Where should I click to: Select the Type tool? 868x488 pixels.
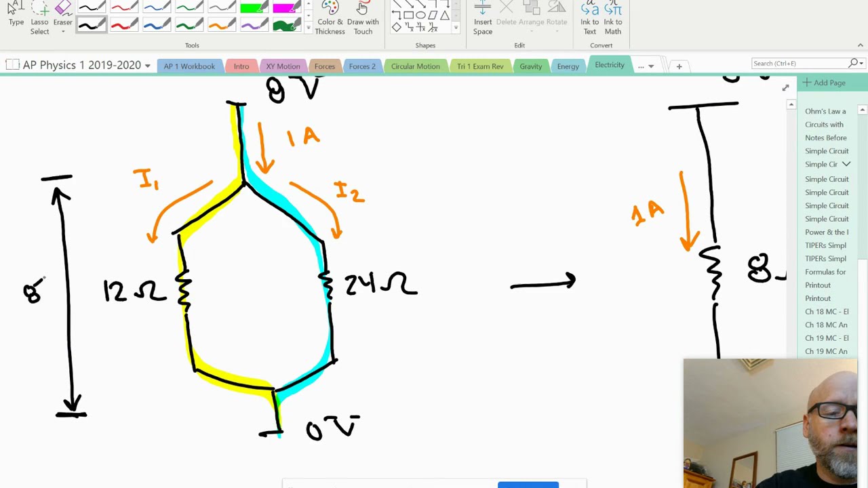[x=16, y=15]
